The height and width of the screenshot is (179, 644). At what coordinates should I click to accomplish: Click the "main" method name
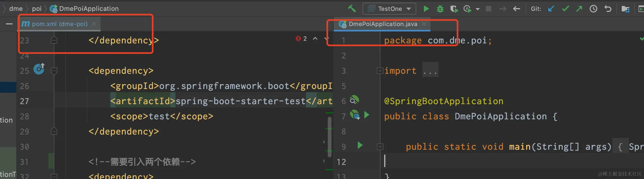520,147
